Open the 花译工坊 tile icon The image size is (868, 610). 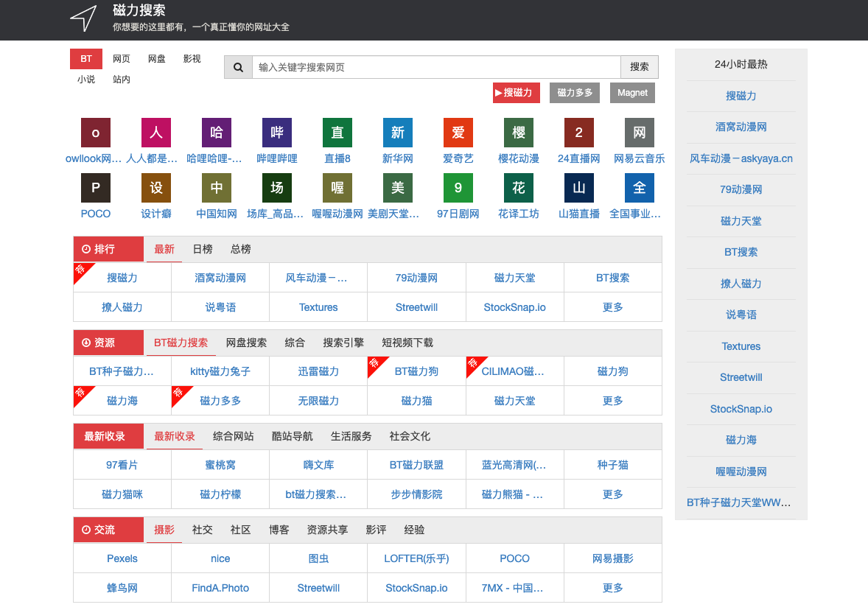(518, 188)
